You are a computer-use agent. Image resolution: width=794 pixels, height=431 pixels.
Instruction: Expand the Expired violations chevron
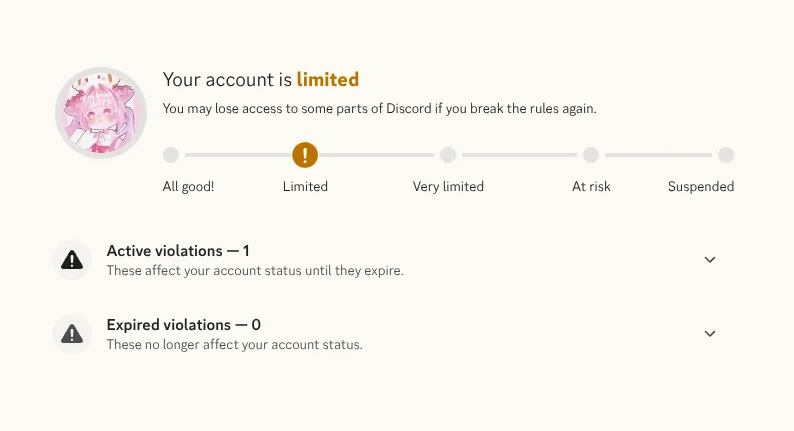click(x=709, y=334)
